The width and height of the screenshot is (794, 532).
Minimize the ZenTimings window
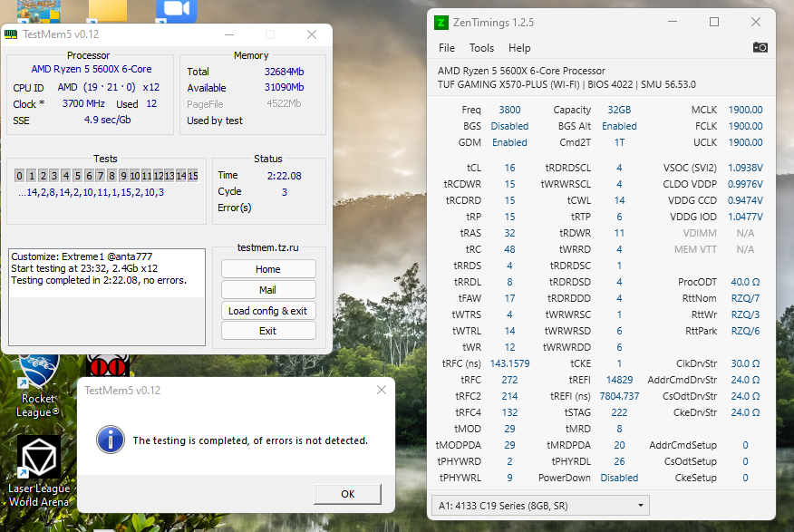673,22
